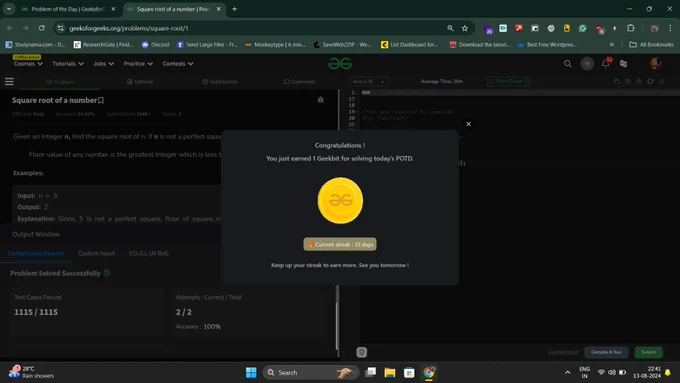Click the bot icon at editor bottom-left
Screen dimensions: 680x383
point(362,352)
